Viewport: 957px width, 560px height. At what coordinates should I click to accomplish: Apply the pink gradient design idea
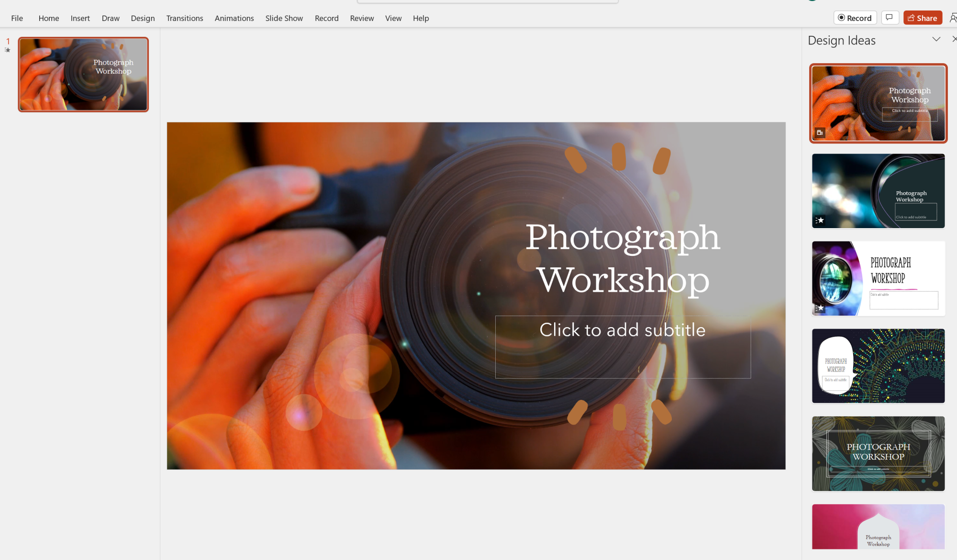[878, 526]
